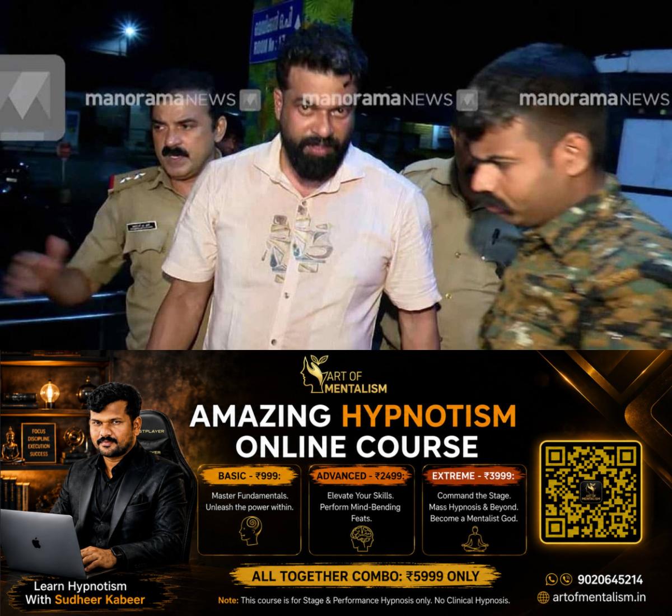Click the QR code on the banner
This screenshot has height=616, width=672.
pyautogui.click(x=590, y=492)
